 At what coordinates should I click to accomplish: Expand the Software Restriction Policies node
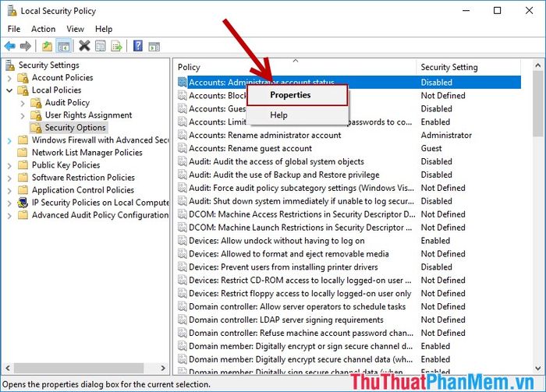(x=9, y=178)
